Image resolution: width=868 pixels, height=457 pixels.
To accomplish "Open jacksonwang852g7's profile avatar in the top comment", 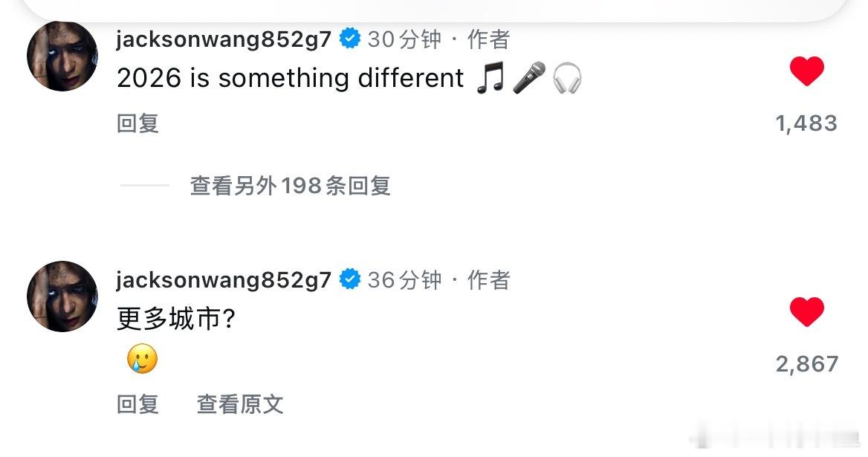I will tap(62, 56).
